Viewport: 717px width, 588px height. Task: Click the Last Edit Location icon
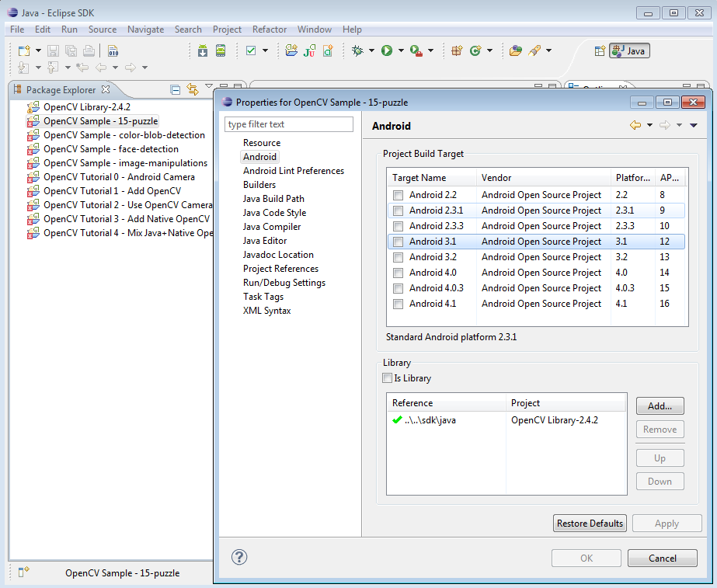click(82, 68)
